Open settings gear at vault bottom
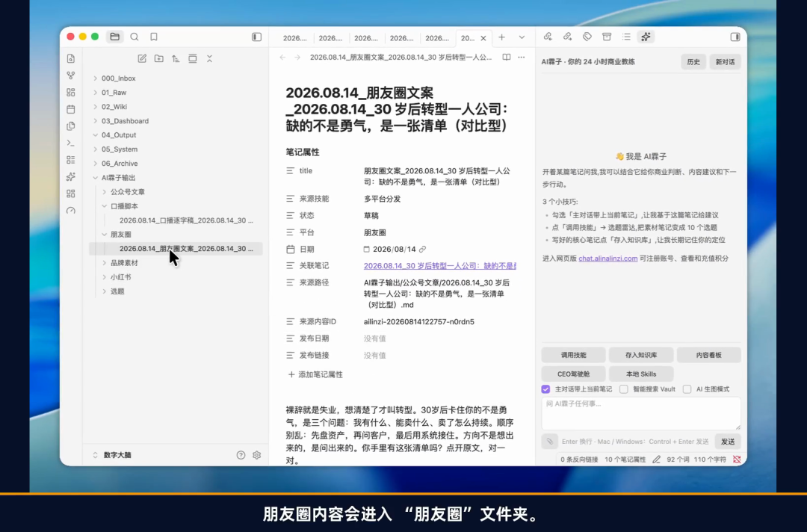 [x=257, y=455]
